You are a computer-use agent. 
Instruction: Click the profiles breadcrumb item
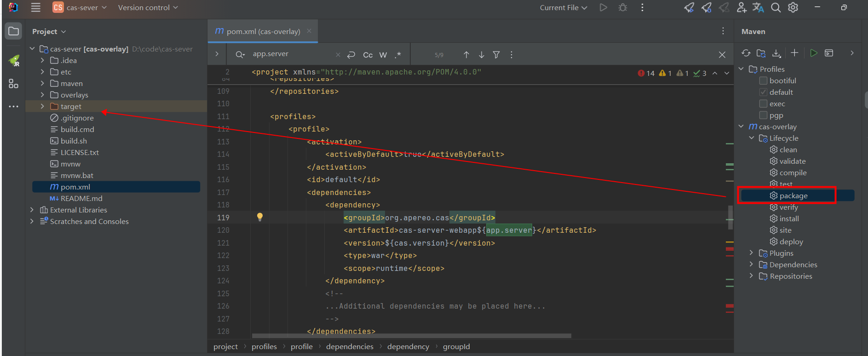264,346
